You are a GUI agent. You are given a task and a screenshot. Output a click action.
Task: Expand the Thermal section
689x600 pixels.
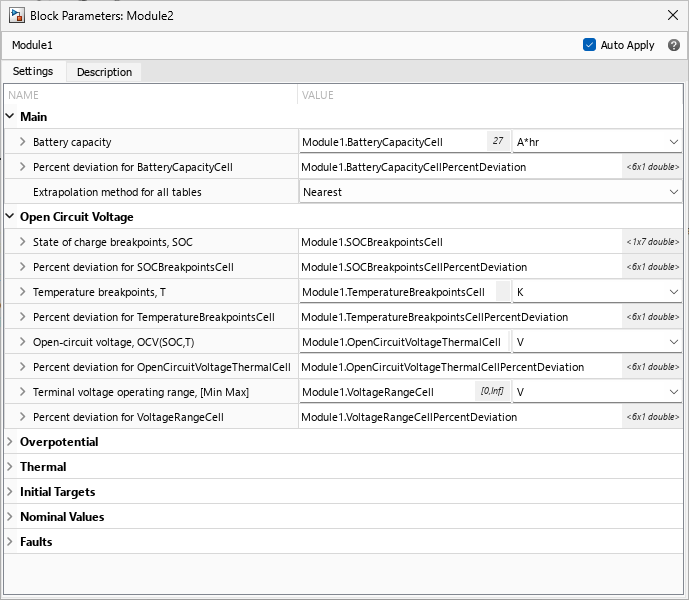pos(10,467)
